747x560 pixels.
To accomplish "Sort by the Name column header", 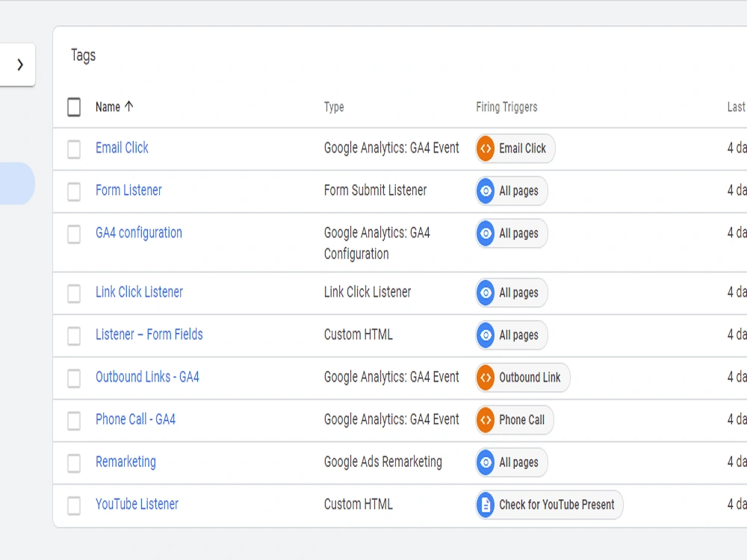I will click(108, 107).
